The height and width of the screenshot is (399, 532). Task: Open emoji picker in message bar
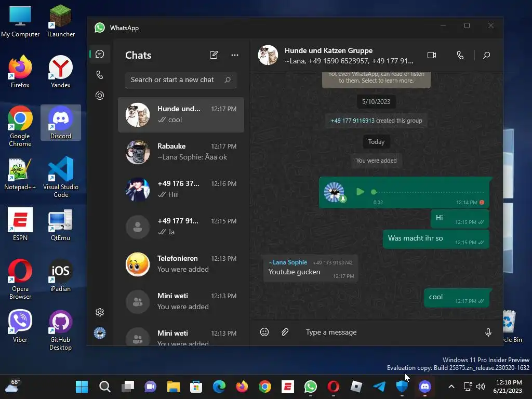point(264,332)
